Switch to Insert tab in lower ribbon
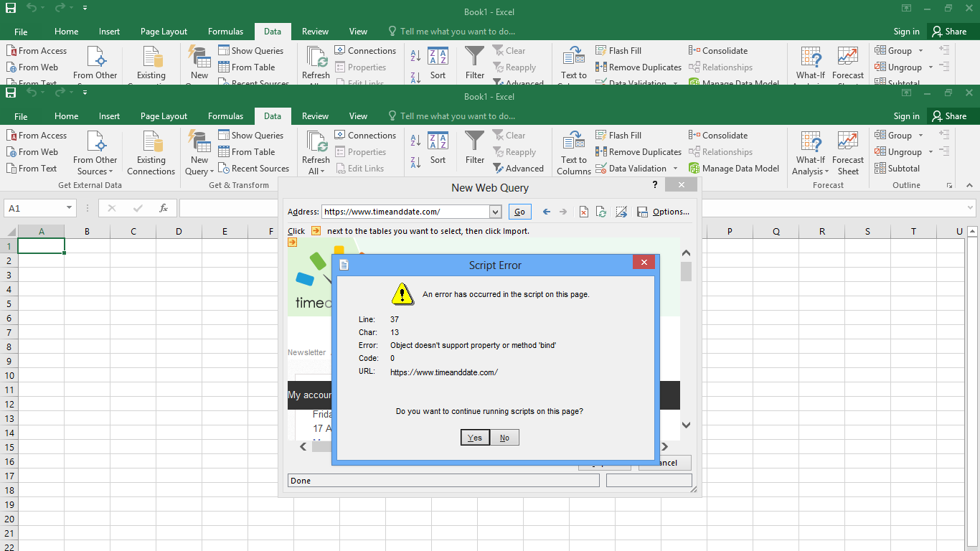980x551 pixels. coord(110,116)
